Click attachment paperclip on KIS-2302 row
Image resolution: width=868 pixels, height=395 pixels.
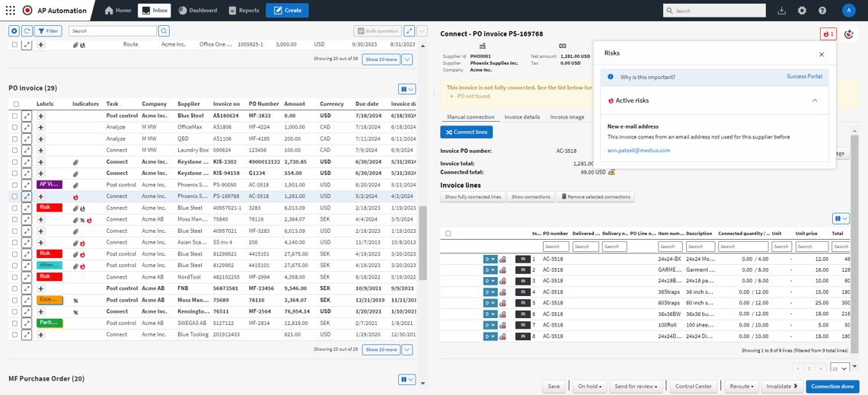[76, 161]
